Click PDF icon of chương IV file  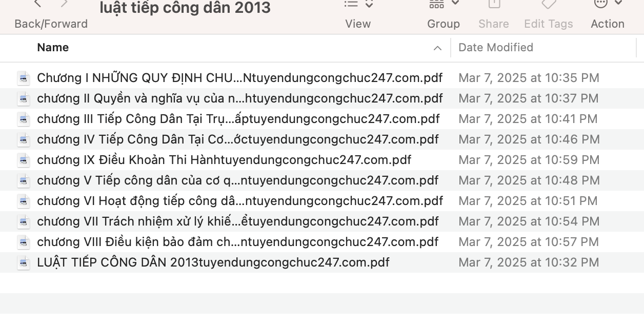click(24, 139)
